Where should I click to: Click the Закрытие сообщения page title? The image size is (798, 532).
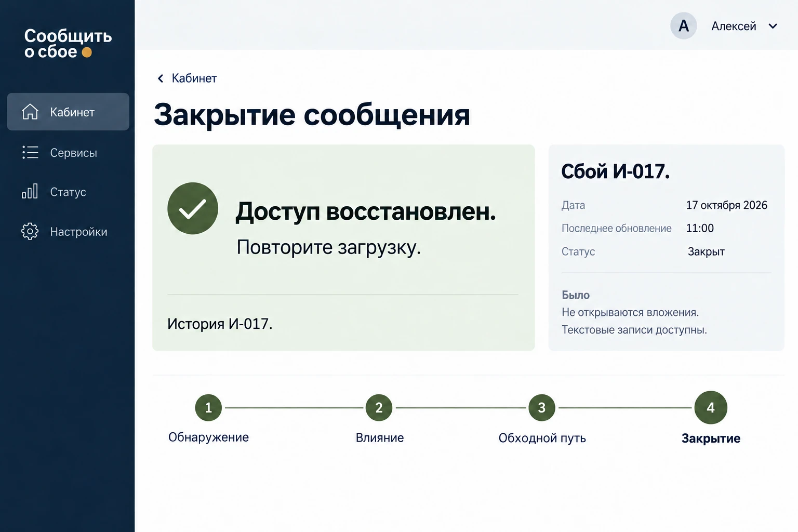tap(312, 115)
